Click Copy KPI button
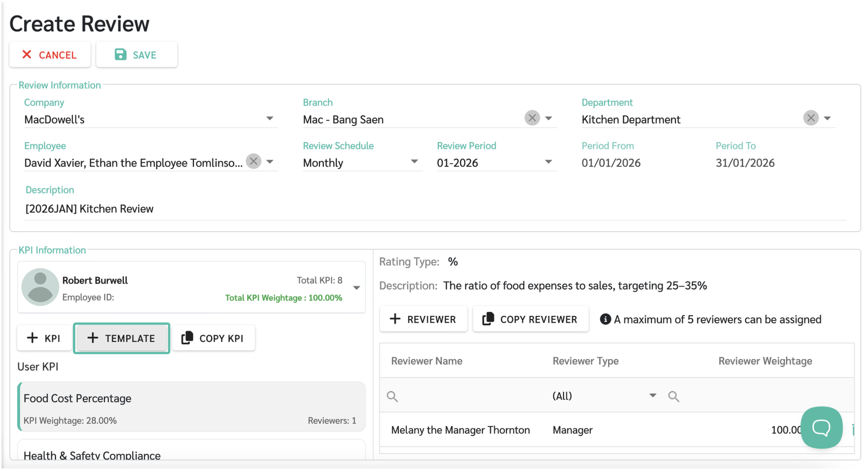The width and height of the screenshot is (868, 471). point(213,338)
